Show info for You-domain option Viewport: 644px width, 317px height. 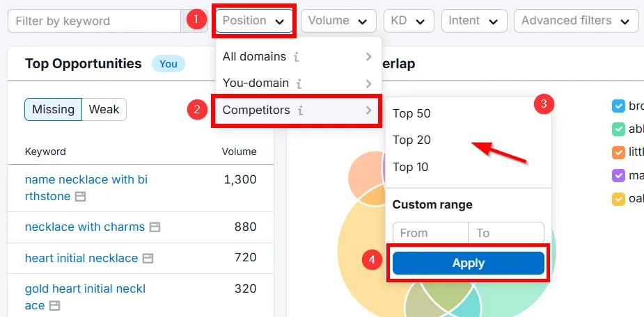pyautogui.click(x=299, y=83)
